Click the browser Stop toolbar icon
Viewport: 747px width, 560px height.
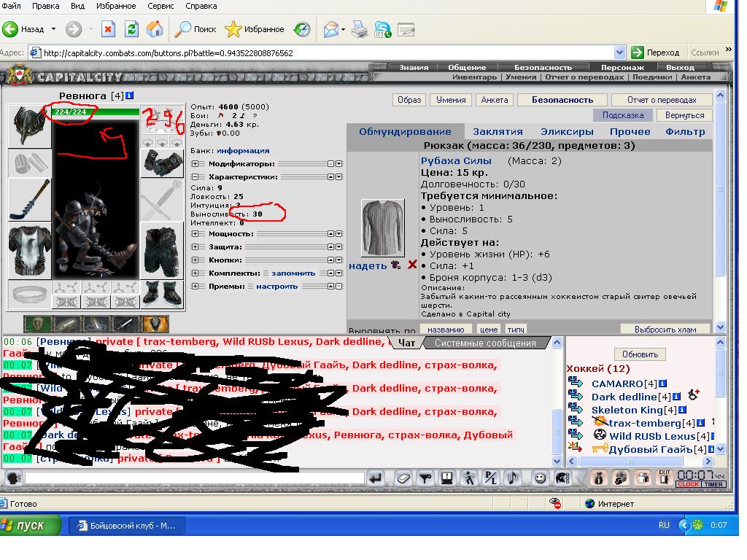click(x=108, y=29)
